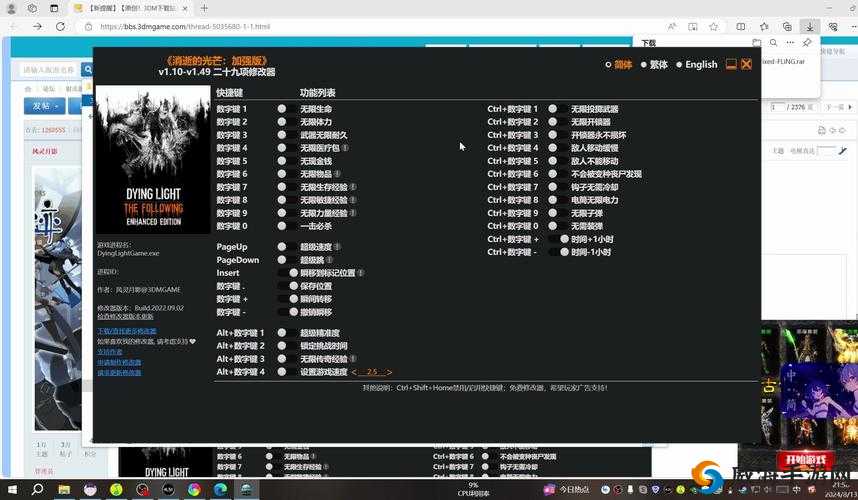Open info icon next to 无限传奇经验

coord(353,359)
